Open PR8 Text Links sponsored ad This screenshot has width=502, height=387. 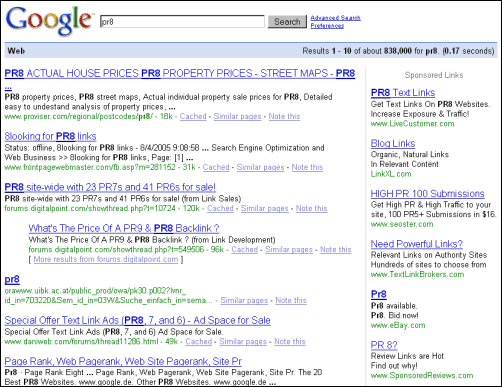pos(403,93)
